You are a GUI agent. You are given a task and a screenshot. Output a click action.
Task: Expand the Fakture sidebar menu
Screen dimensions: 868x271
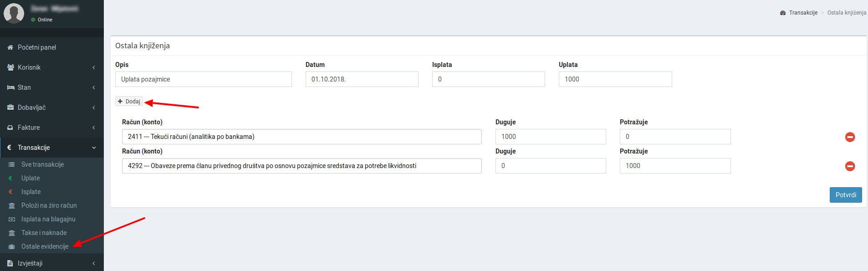click(x=52, y=128)
